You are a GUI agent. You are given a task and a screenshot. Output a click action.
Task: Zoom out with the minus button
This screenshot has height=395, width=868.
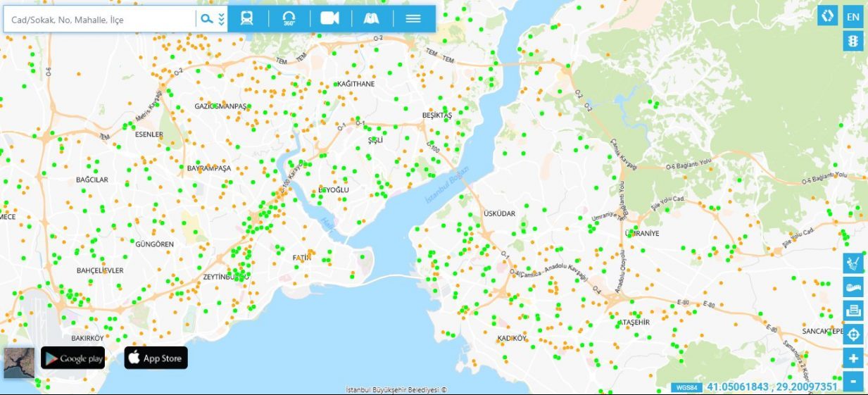pos(853,382)
